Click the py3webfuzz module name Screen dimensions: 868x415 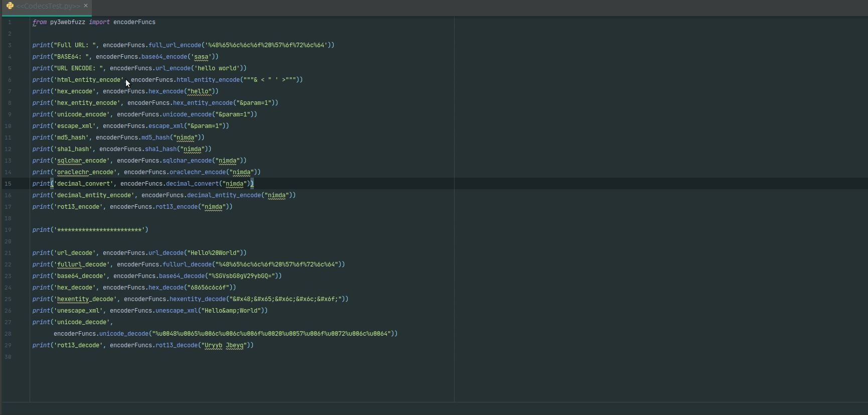(67, 22)
